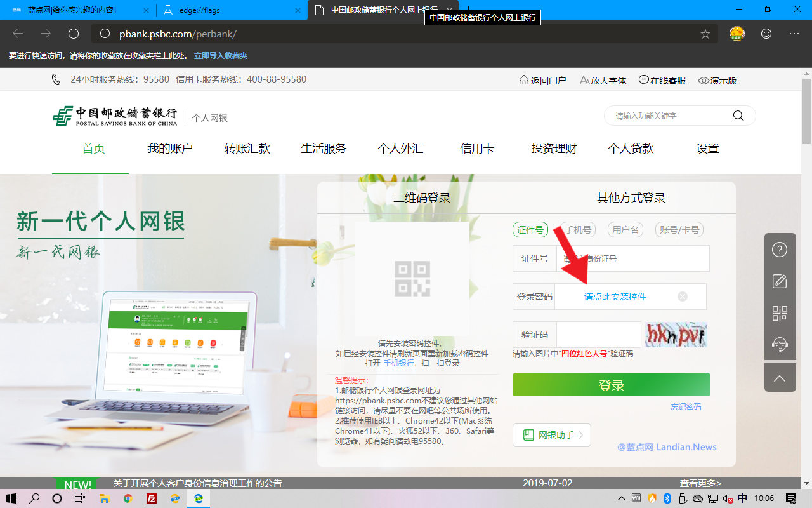
Task: Click 查看更多> in the announcement bar
Action: click(700, 483)
